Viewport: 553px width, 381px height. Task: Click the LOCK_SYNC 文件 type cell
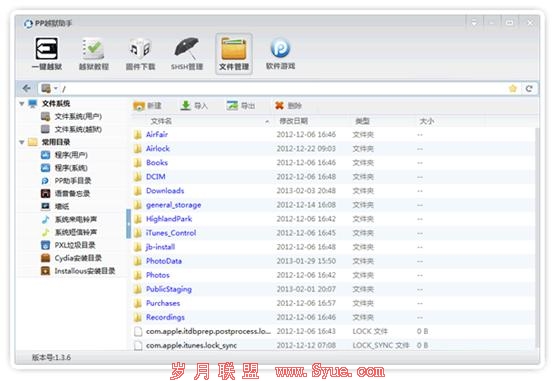click(x=381, y=345)
